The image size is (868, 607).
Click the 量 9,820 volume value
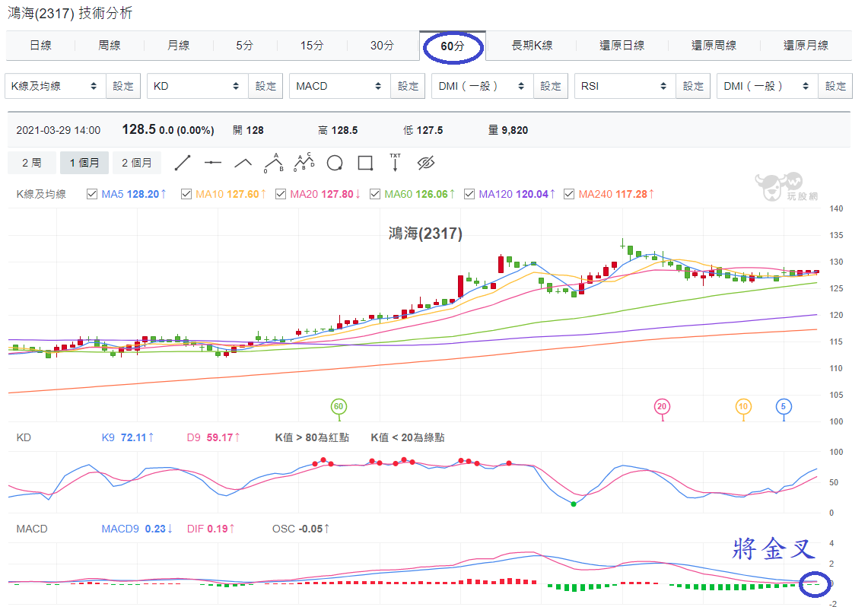pyautogui.click(x=507, y=130)
